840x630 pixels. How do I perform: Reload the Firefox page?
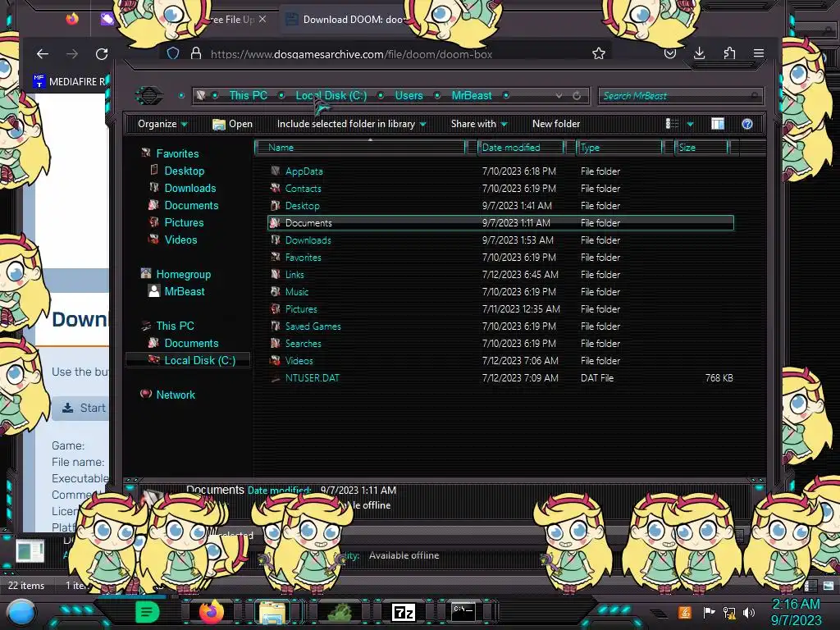101,53
